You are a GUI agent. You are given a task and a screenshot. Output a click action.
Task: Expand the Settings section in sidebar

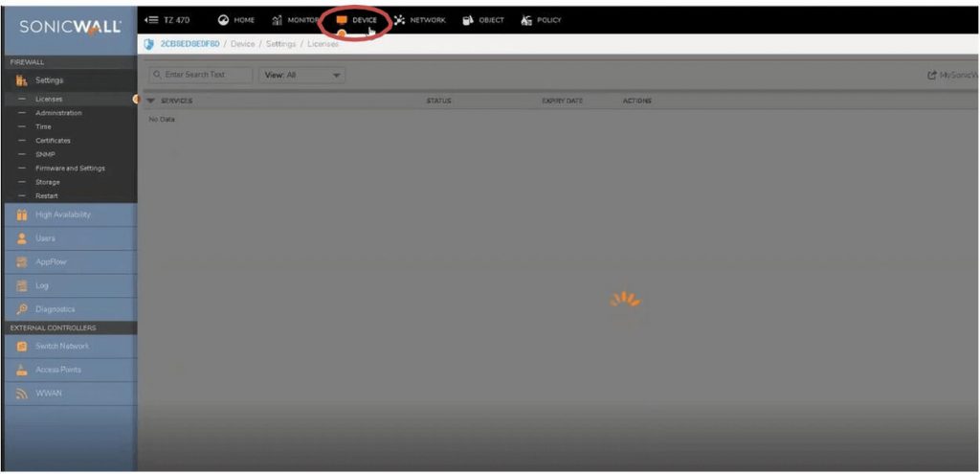pos(70,80)
